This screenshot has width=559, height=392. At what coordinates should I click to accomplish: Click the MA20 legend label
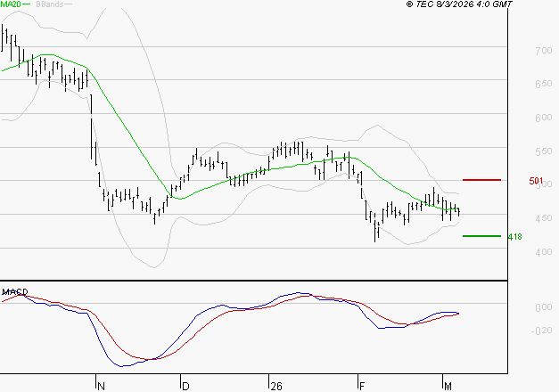pos(11,4)
